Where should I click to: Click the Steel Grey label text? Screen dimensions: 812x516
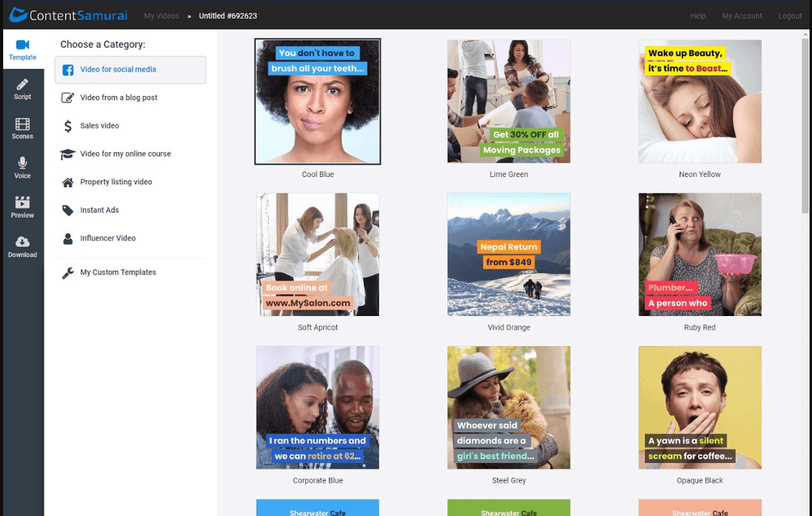point(508,480)
